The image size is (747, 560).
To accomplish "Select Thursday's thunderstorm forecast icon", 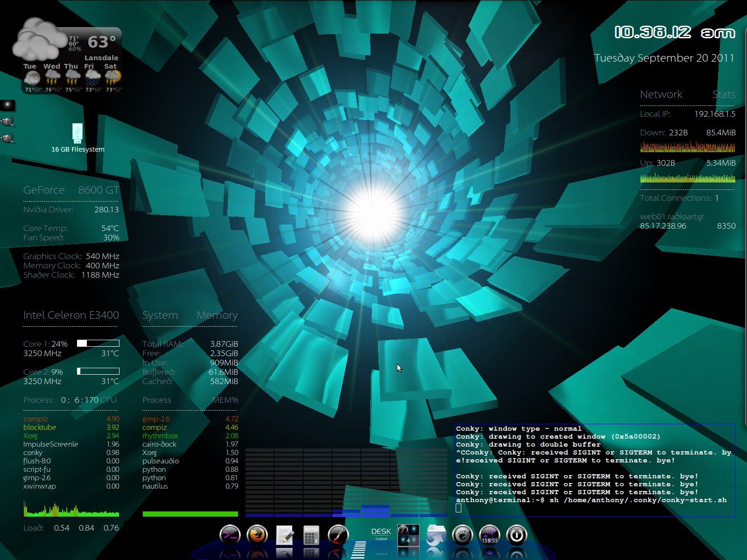I will point(72,77).
